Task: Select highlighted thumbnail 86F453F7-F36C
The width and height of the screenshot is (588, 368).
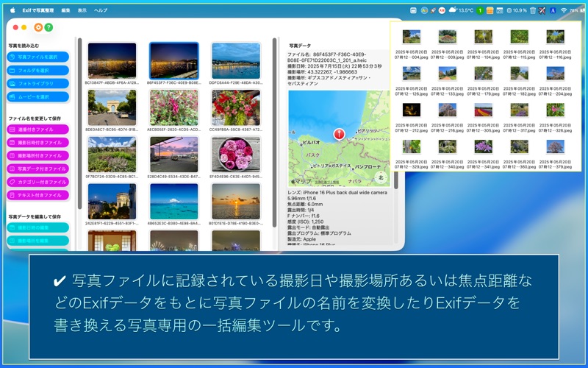Action: [x=174, y=61]
